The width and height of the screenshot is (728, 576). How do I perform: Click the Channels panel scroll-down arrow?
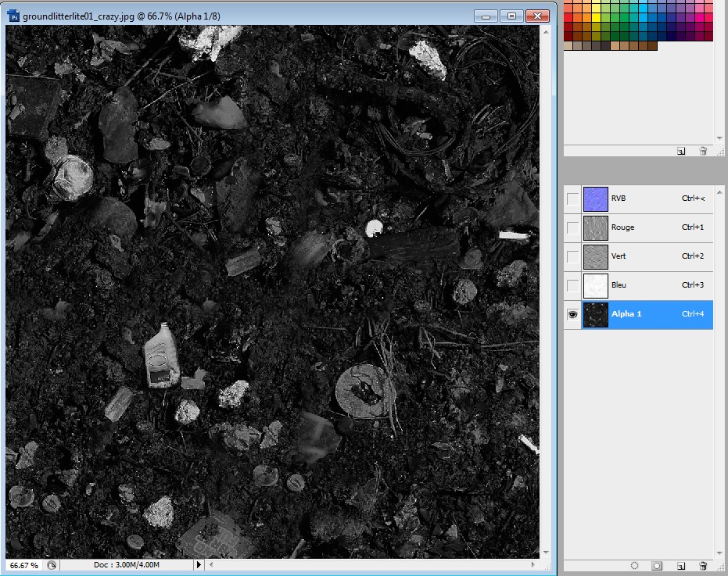pos(719,553)
